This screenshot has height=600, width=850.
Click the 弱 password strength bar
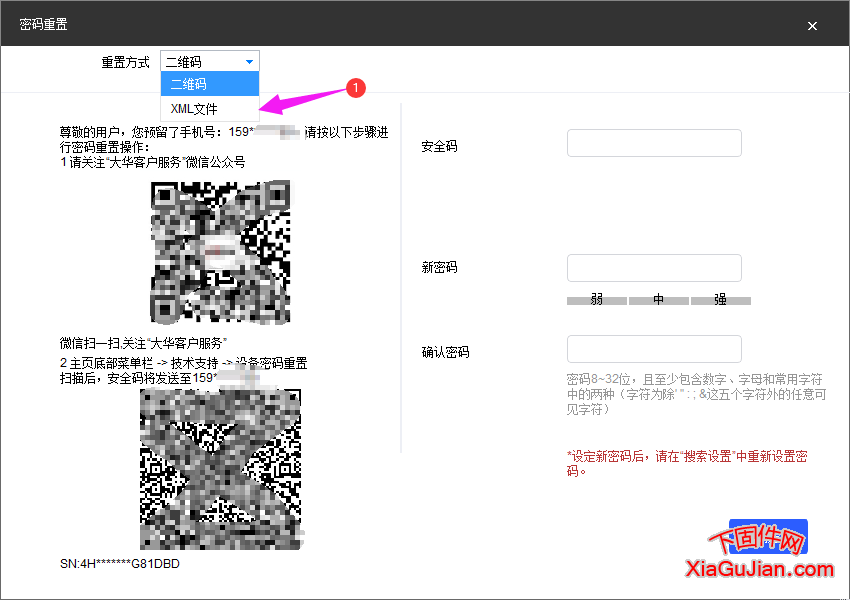(x=597, y=300)
